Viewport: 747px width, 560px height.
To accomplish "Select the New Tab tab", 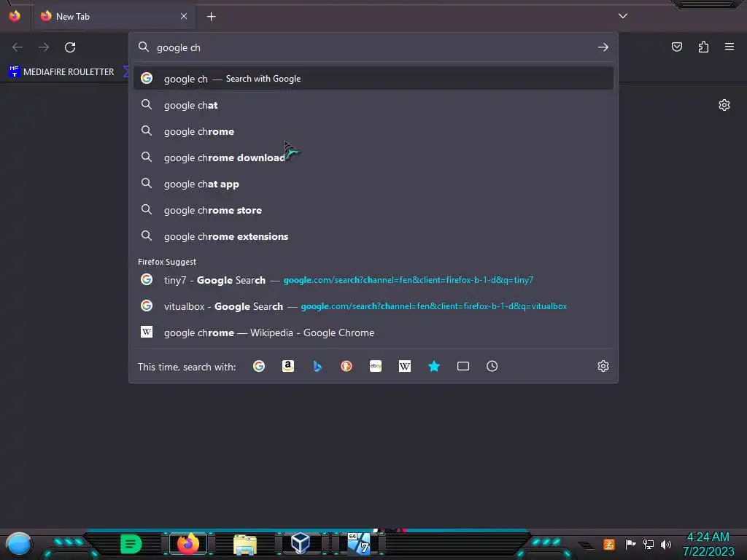I will pyautogui.click(x=114, y=16).
